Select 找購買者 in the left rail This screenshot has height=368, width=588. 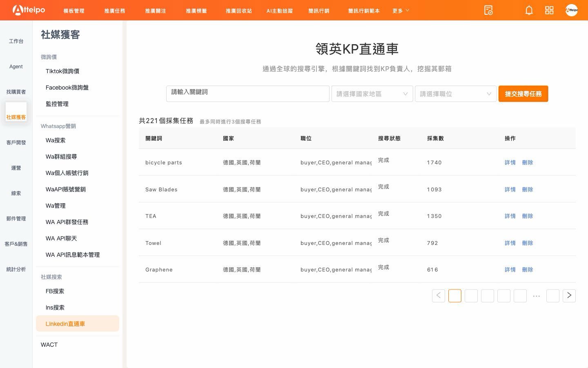click(x=16, y=92)
